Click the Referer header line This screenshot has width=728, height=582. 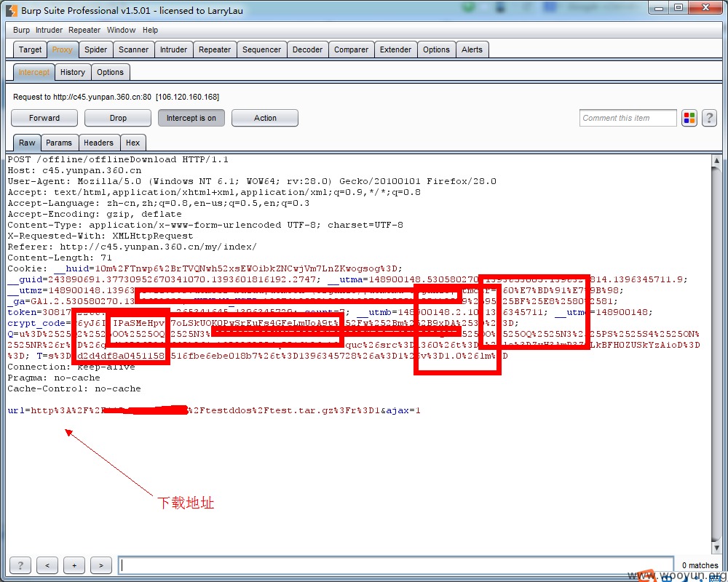[x=132, y=247]
